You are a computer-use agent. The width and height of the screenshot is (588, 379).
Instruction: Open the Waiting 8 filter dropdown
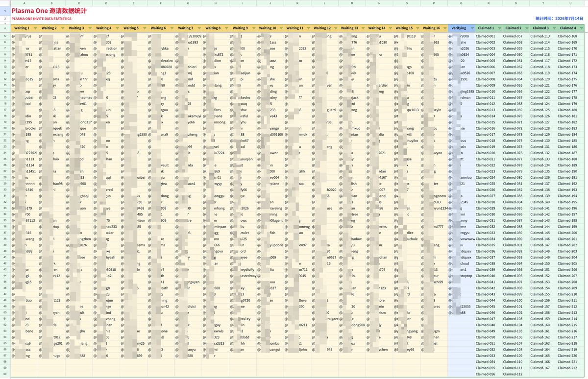(226, 28)
